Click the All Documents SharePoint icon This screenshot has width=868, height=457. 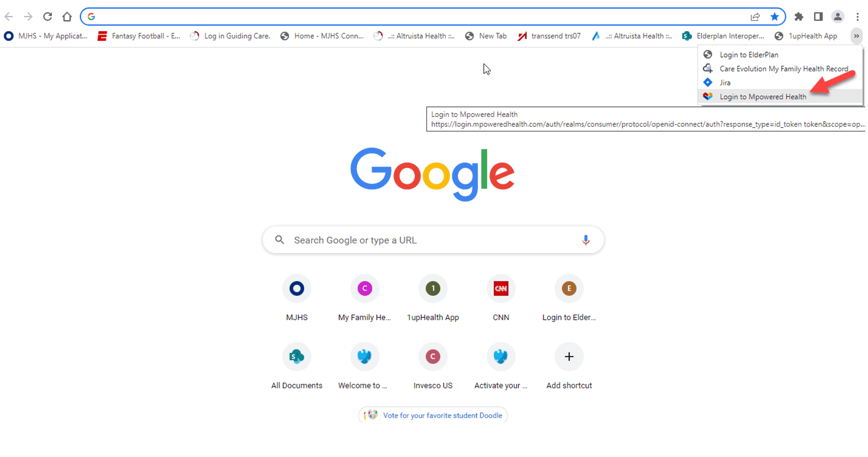coord(296,356)
